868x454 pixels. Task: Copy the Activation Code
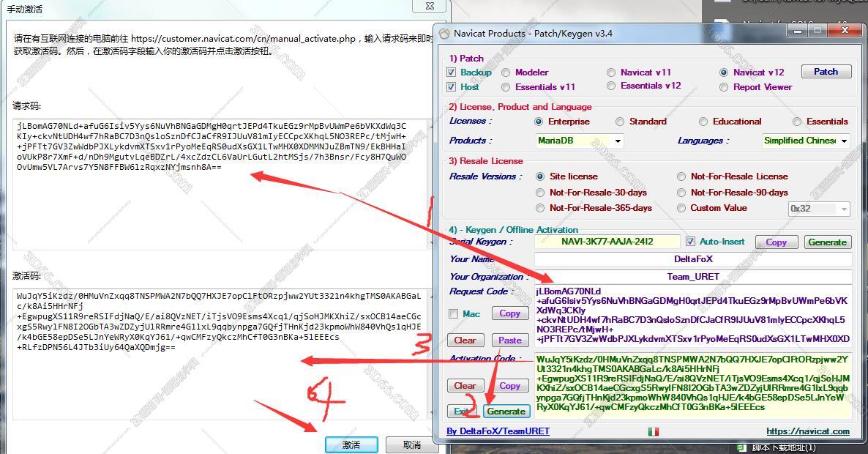click(x=509, y=385)
